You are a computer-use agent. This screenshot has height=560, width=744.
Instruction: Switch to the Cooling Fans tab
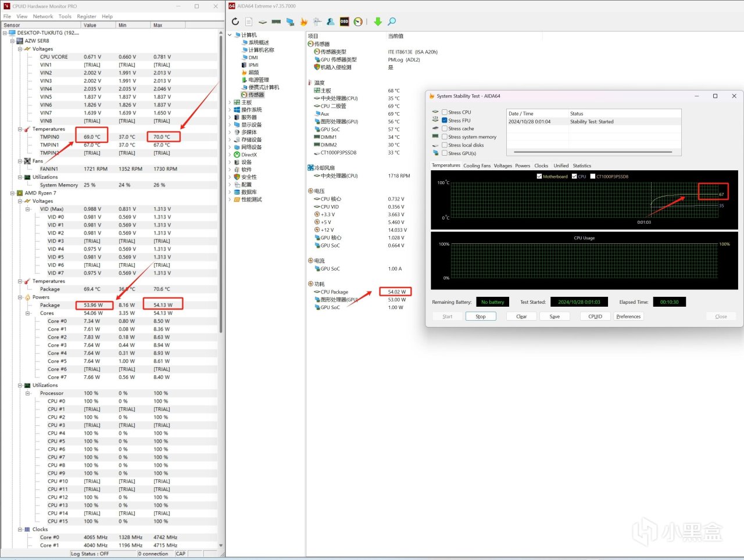click(477, 166)
